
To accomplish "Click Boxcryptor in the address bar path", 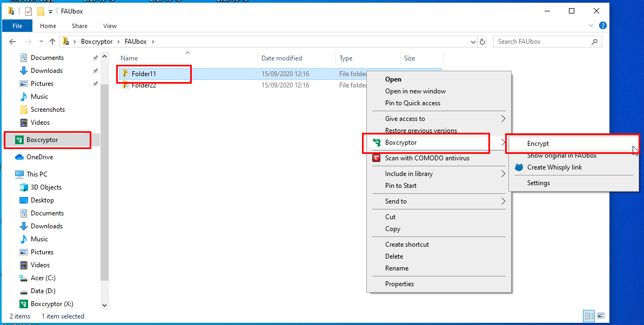I will tap(97, 42).
